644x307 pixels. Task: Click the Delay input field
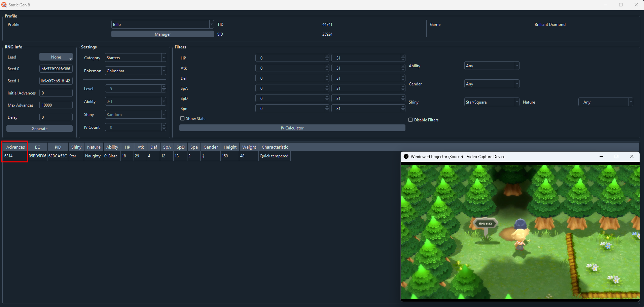tap(56, 117)
